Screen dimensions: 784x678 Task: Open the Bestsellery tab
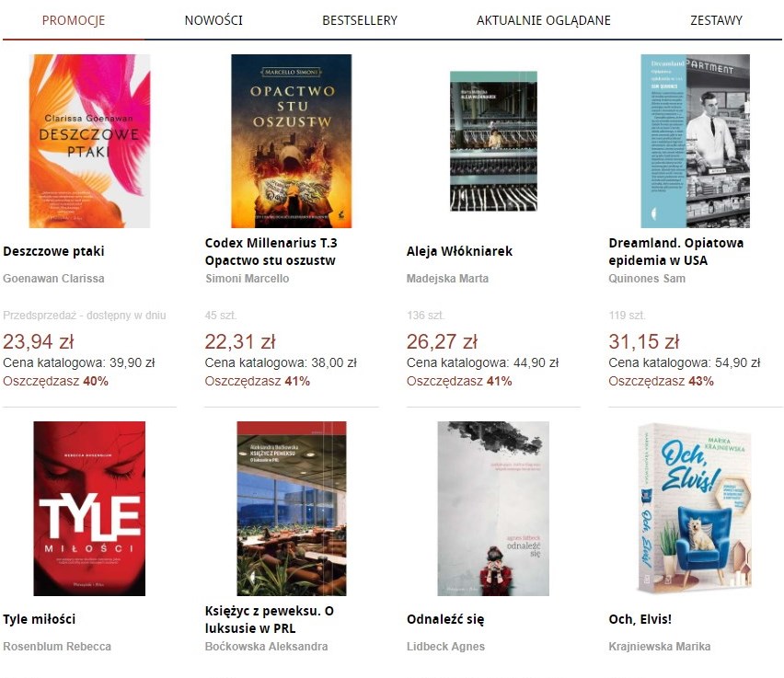click(360, 20)
